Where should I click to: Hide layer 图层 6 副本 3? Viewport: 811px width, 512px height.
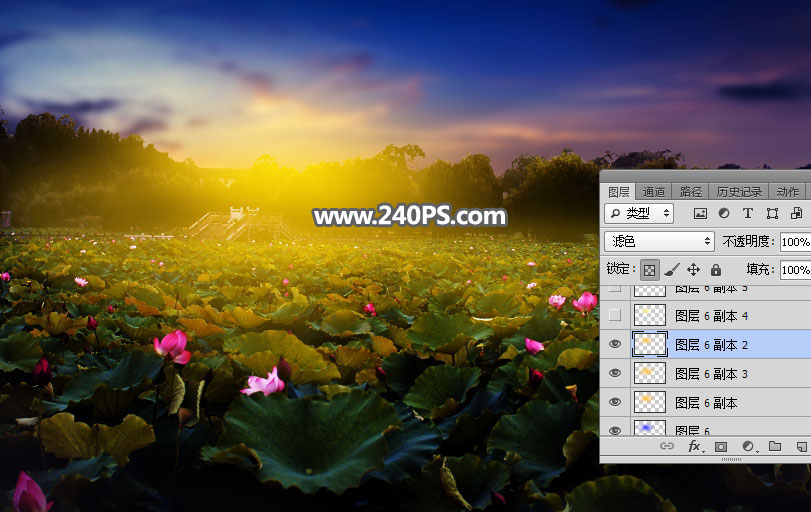point(615,373)
